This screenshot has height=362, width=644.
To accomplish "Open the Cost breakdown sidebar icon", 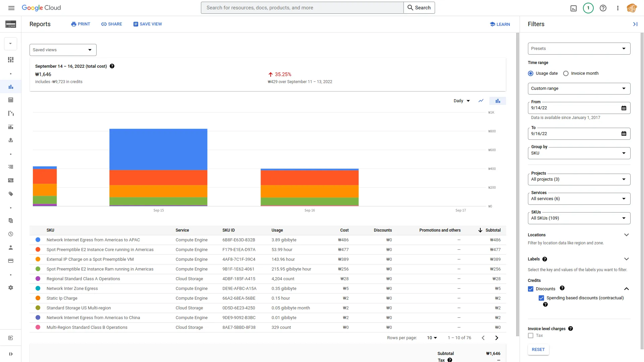I will click(11, 113).
